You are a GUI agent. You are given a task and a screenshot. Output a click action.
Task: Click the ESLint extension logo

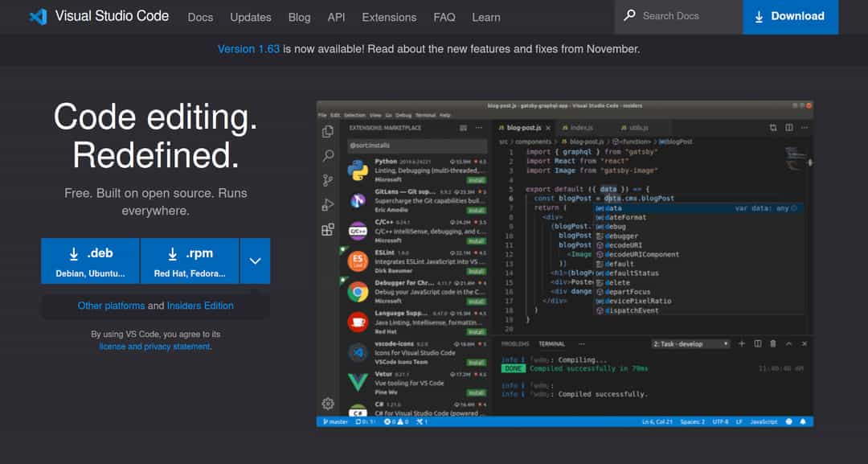[358, 261]
